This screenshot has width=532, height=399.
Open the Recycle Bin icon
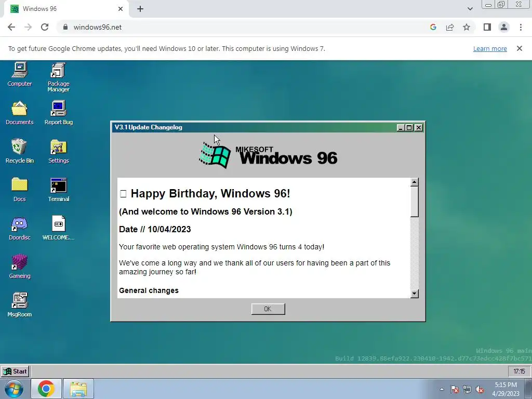[19, 151]
